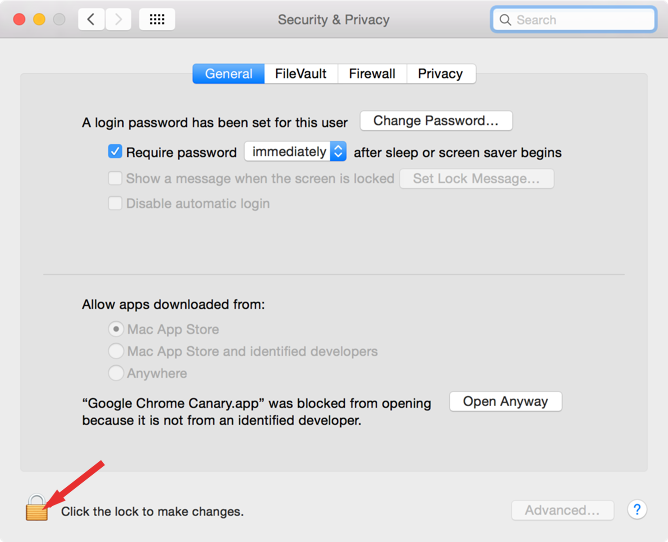Click Open Anyway for Chrome Canary
The image size is (668, 542).
pos(506,401)
